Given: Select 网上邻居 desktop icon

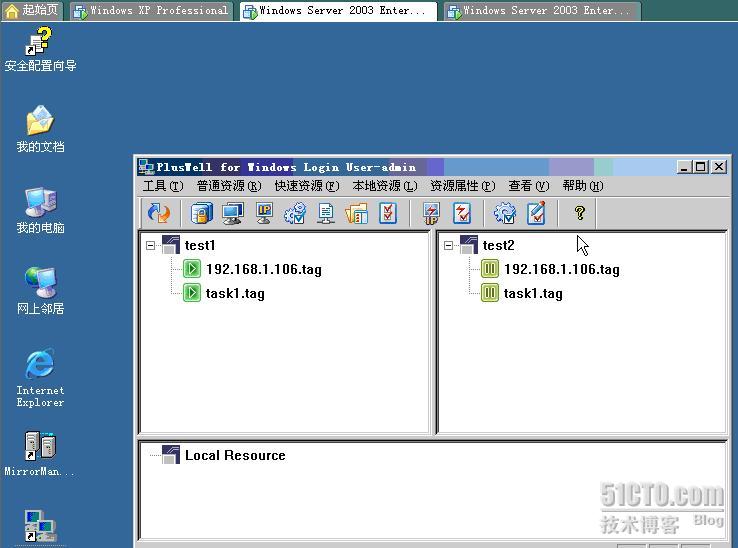Looking at the screenshot, I should tap(40, 291).
